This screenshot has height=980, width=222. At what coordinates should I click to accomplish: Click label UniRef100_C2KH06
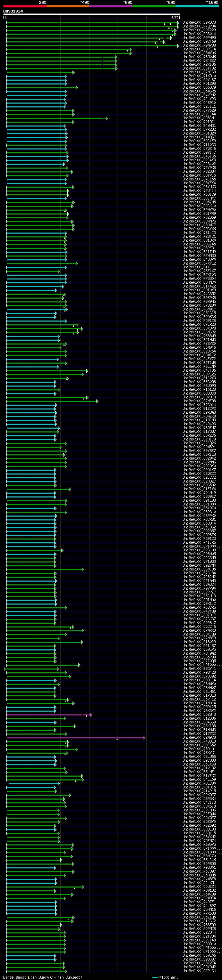(199, 810)
